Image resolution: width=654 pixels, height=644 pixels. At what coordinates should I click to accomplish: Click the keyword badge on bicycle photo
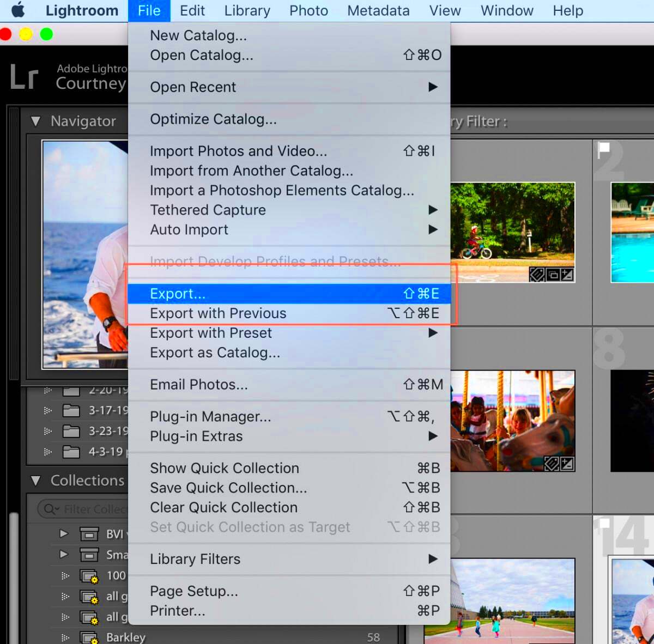[537, 275]
